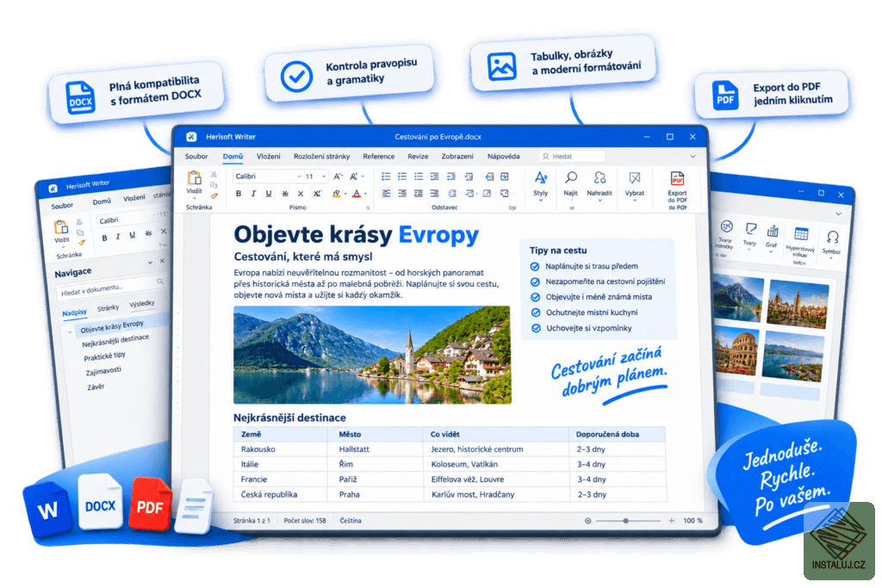Switch to Stránky tab in Navigace pane
Viewport: 882px width, 588px height.
point(108,308)
